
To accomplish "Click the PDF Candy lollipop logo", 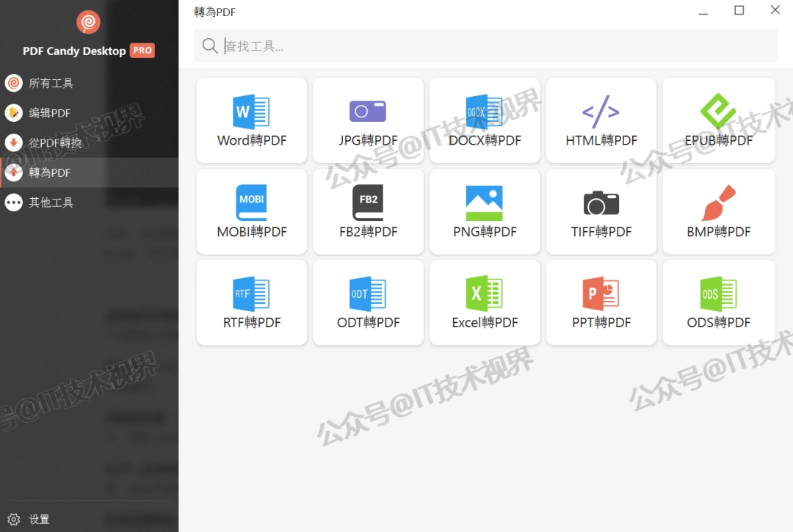I will tap(88, 22).
